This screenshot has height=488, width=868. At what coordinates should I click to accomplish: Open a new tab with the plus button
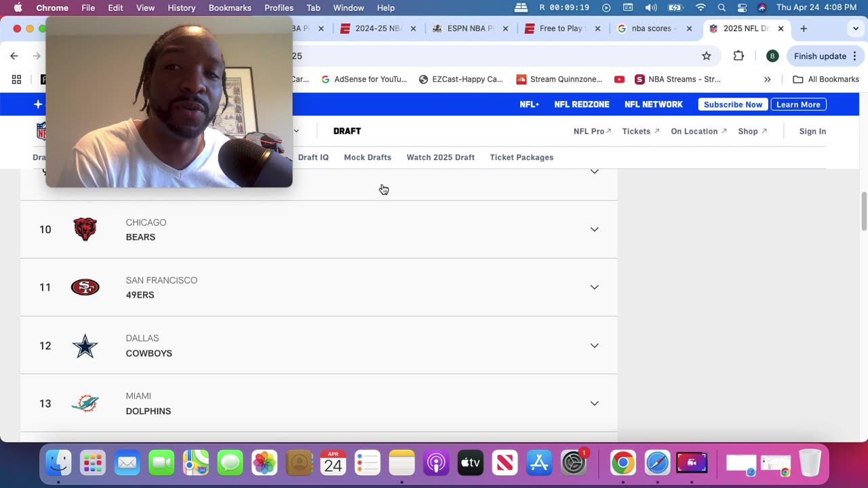tap(804, 28)
